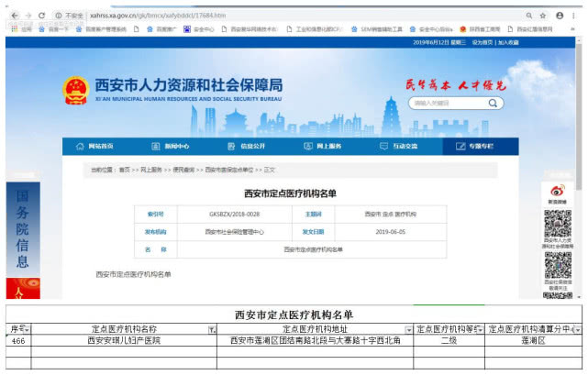Viewport: 588px width, 375px height.
Task: Open the 网站首页 nav item
Action: 94,147
